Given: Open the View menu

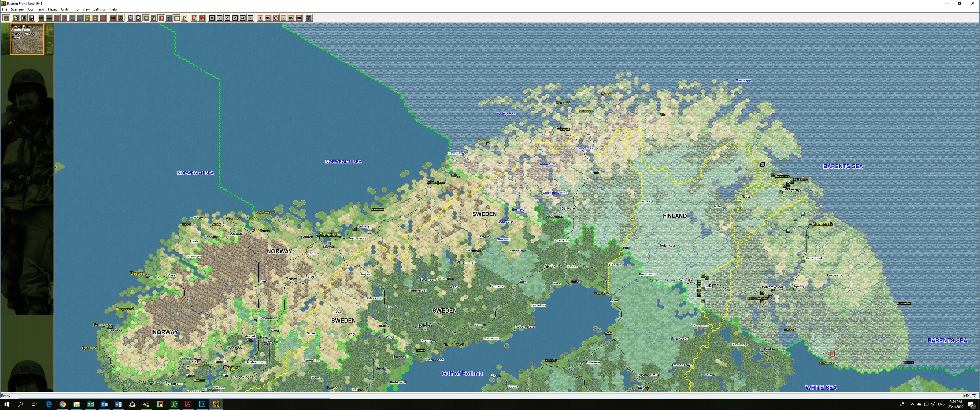Looking at the screenshot, I should (x=86, y=9).
